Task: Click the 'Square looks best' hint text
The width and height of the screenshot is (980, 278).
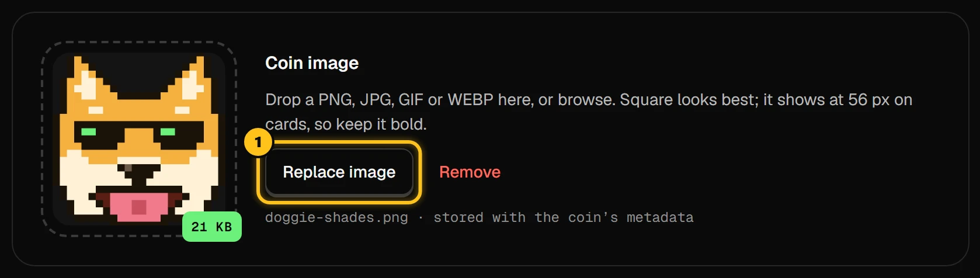Action: click(x=688, y=100)
